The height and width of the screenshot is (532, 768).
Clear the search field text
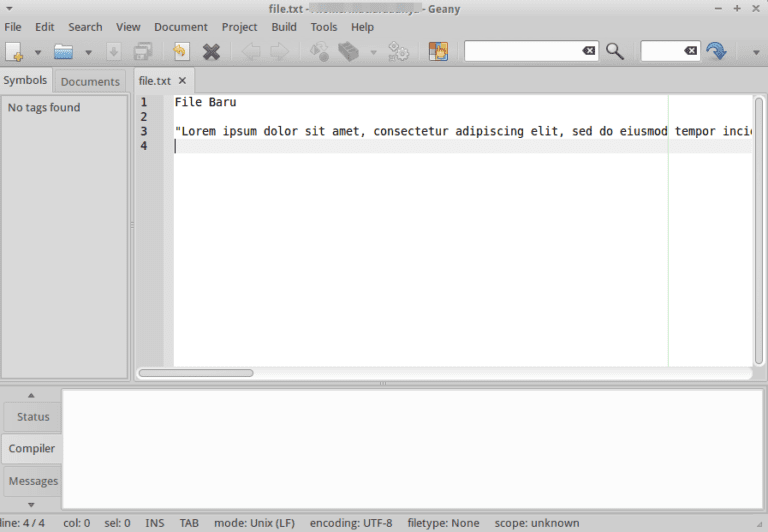tap(589, 51)
